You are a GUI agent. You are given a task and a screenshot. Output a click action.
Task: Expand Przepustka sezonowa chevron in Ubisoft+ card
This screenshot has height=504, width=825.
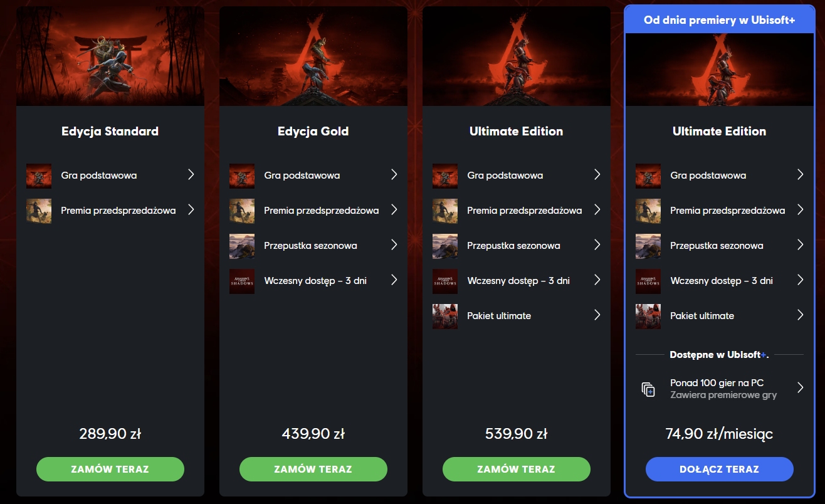pyautogui.click(x=801, y=245)
